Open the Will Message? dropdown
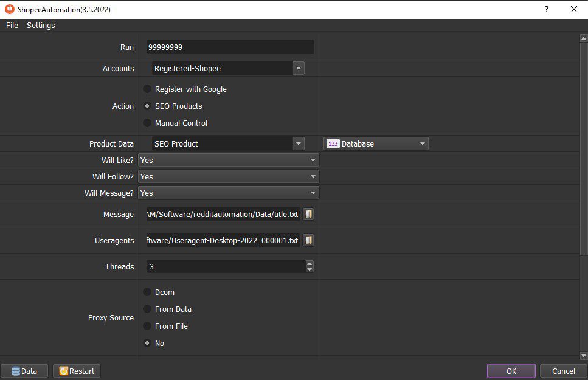The width and height of the screenshot is (588, 380). click(229, 193)
